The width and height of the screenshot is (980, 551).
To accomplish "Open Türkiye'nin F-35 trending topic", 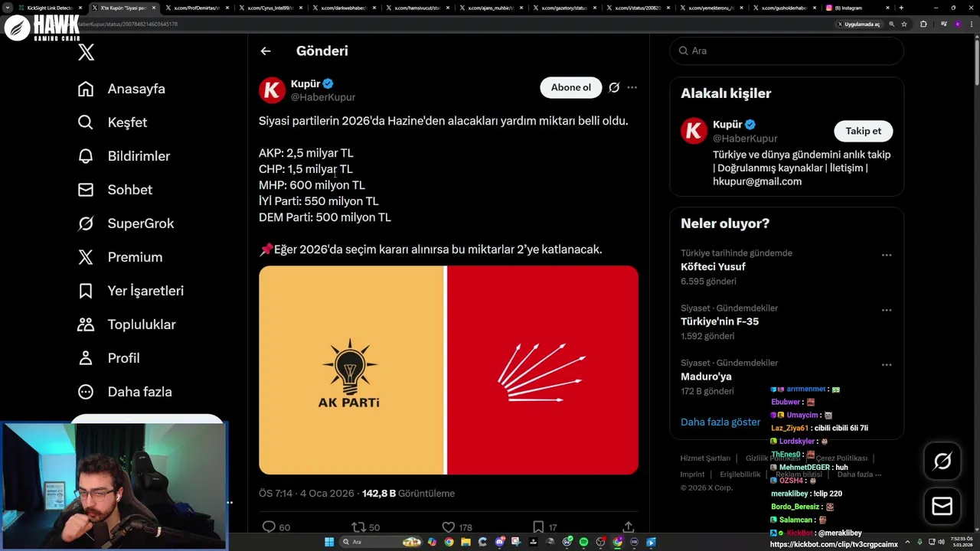I will click(x=720, y=321).
